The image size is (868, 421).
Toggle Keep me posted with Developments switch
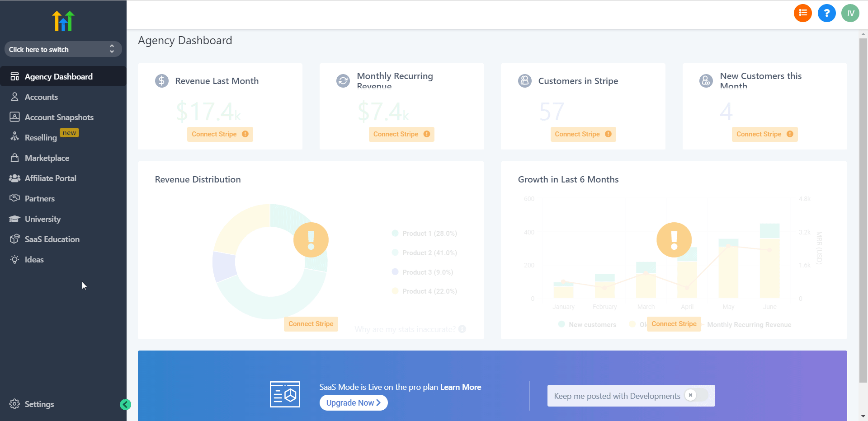[x=696, y=395]
